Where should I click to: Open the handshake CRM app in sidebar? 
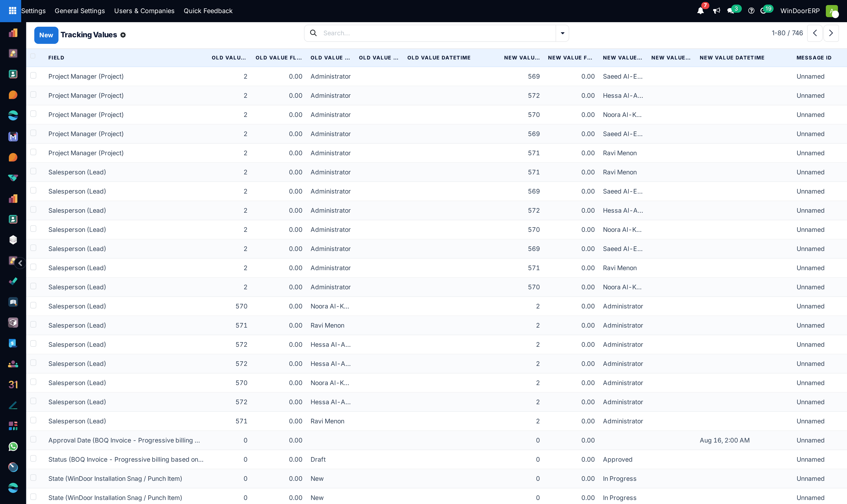click(x=13, y=178)
